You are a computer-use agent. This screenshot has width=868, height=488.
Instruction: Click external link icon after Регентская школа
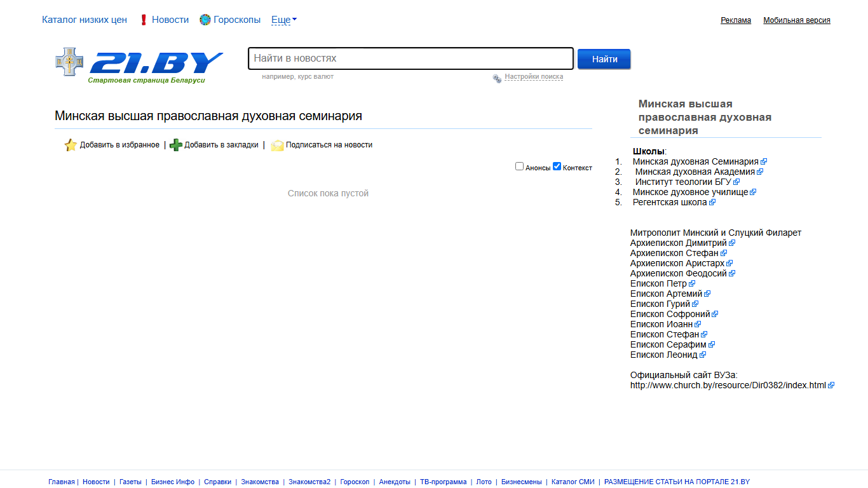(x=712, y=203)
